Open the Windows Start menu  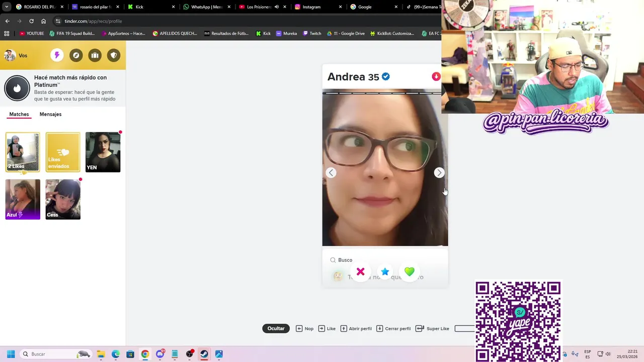[11, 354]
